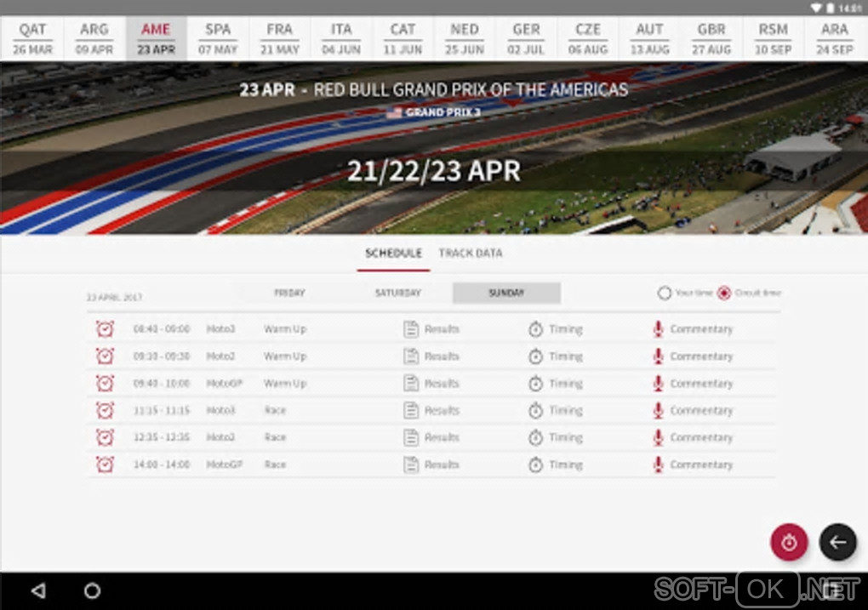Image resolution: width=868 pixels, height=610 pixels.
Task: Click the 21/22/23 APR date heading
Action: (434, 170)
